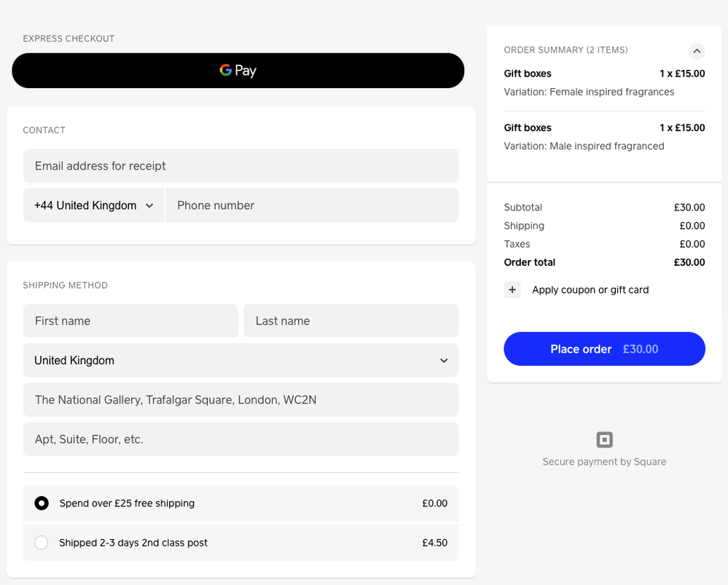Image resolution: width=728 pixels, height=585 pixels.
Task: Open the United Kingdom country selector
Action: (x=240, y=360)
